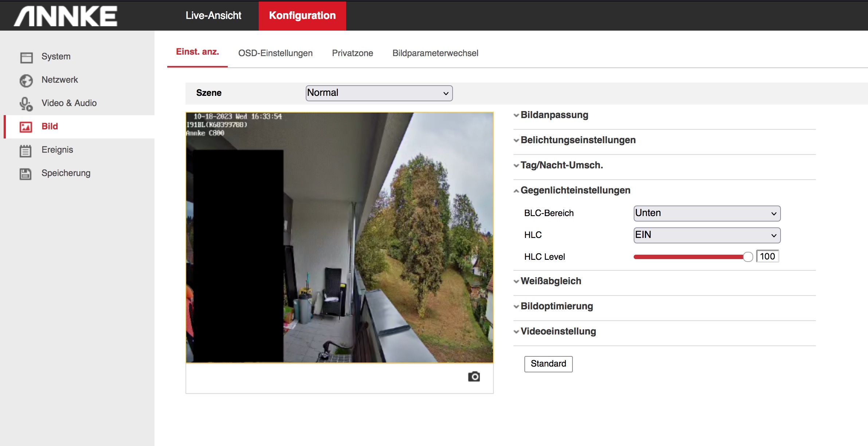Viewport: 868px width, 446px height.
Task: Click the Netzwerk globe icon
Action: point(26,81)
